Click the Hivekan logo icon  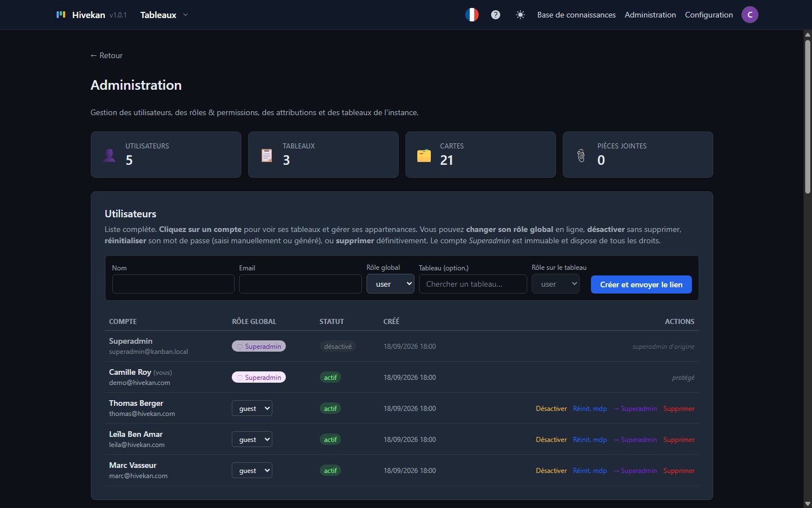61,15
